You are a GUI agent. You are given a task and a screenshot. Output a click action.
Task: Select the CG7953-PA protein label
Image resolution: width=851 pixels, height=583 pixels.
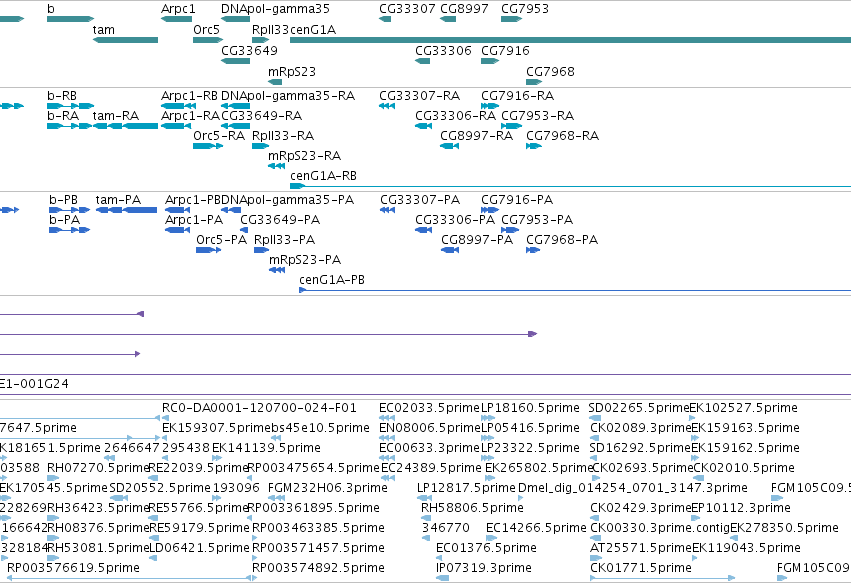click(537, 220)
